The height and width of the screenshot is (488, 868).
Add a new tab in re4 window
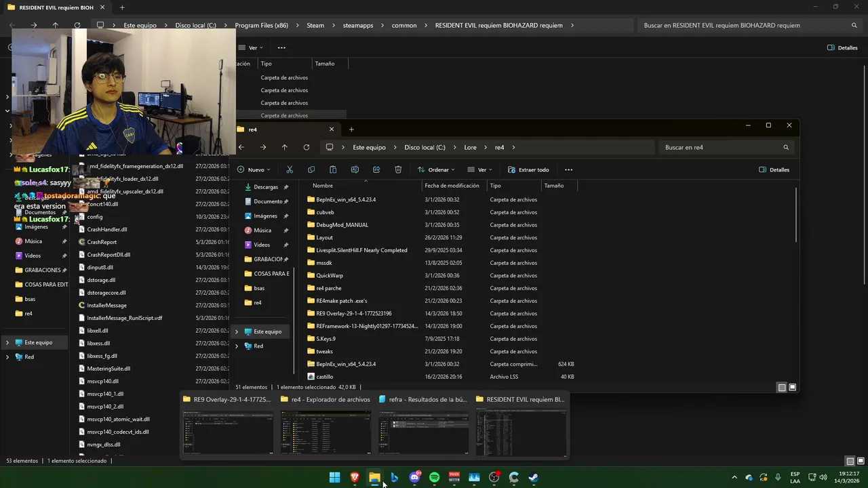click(x=351, y=129)
